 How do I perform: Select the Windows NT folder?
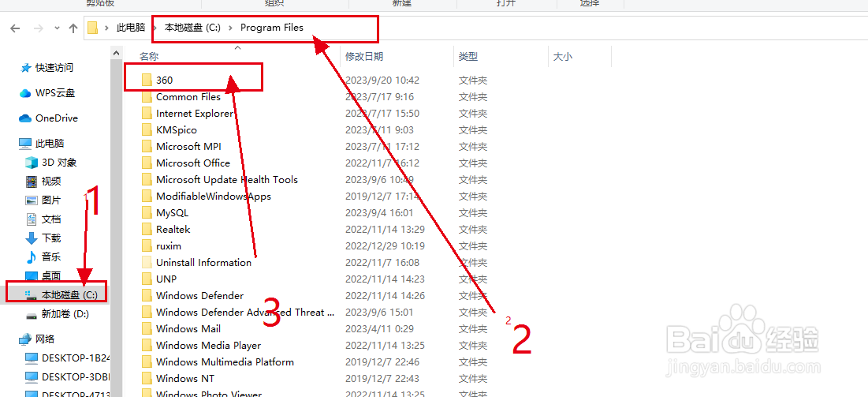click(x=185, y=379)
